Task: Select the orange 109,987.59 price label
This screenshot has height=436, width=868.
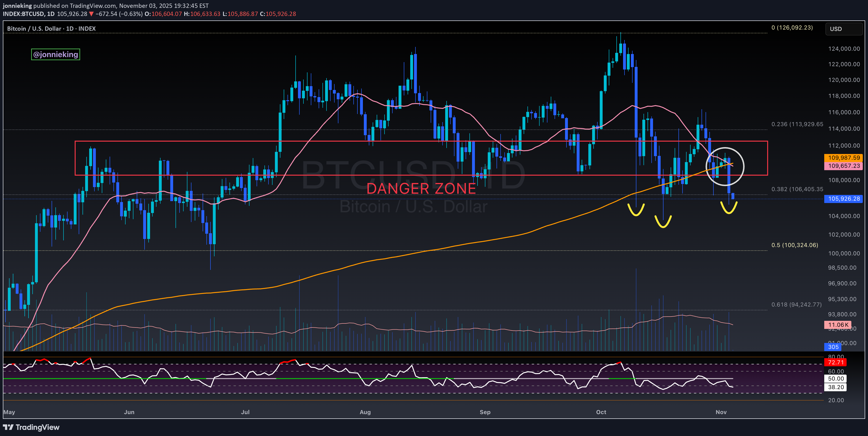Action: tap(844, 158)
